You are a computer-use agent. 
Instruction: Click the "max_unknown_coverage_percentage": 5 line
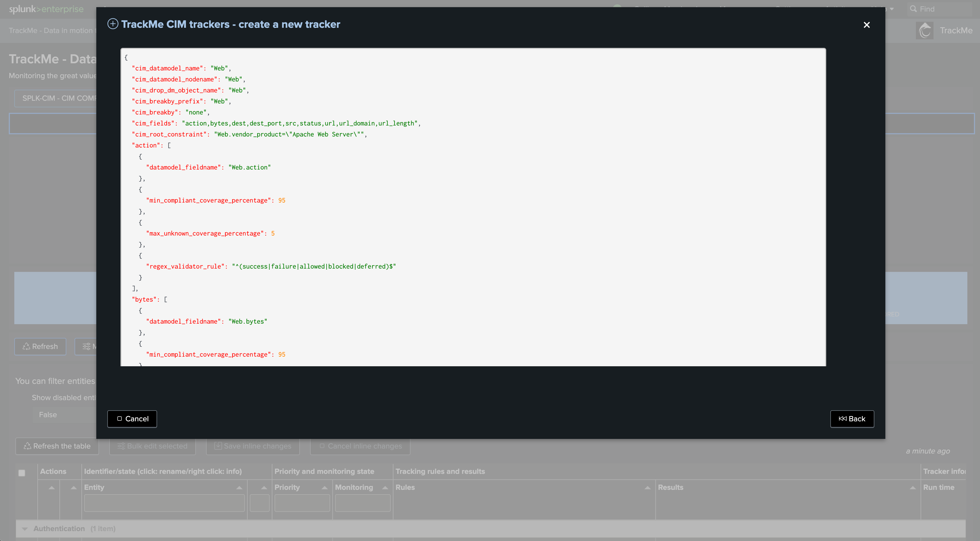pos(210,234)
